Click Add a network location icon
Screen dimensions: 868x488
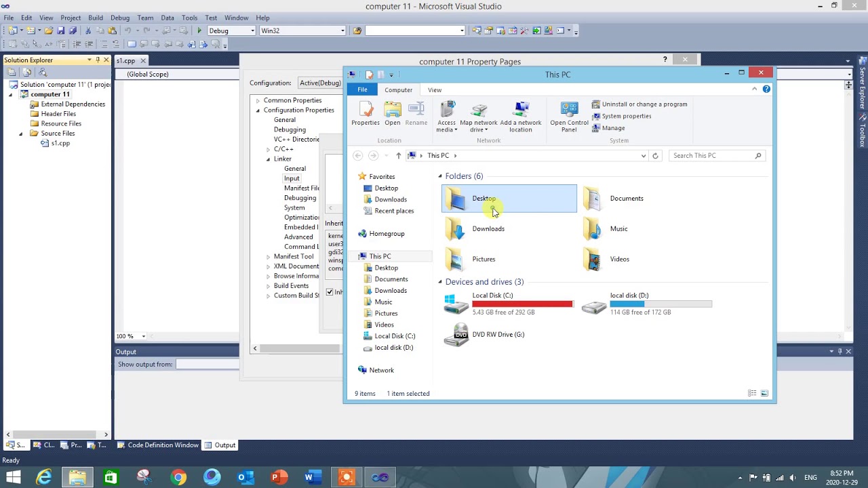(x=521, y=108)
